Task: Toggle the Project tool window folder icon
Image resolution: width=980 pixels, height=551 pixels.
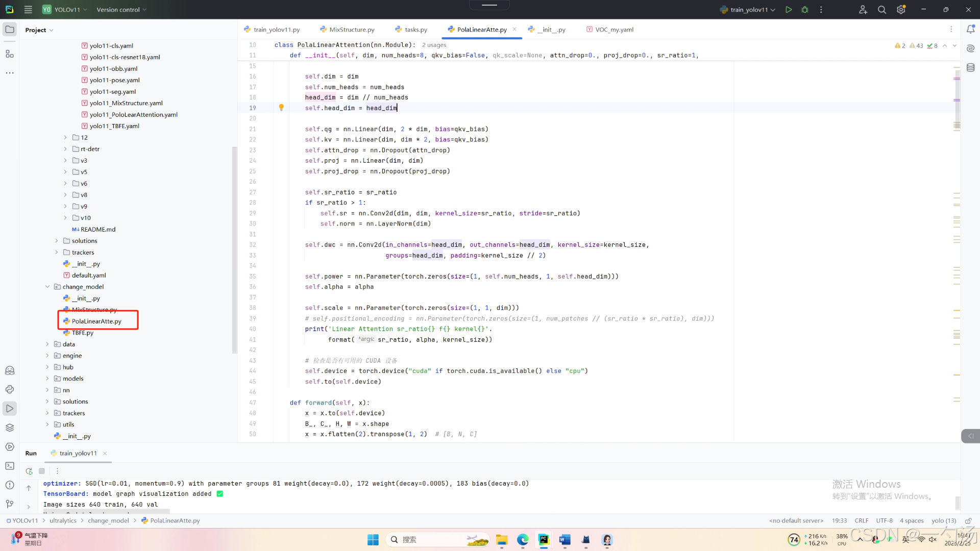Action: point(10,30)
